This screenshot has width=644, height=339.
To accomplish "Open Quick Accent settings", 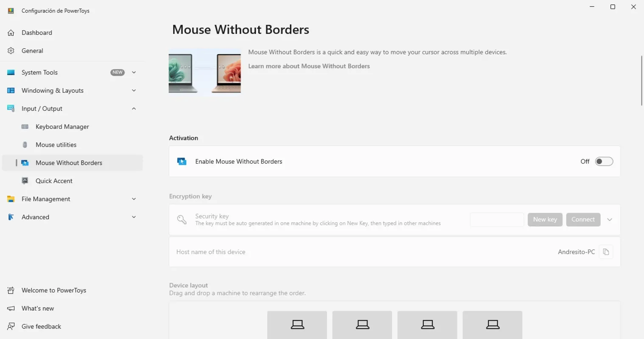I will tap(72, 181).
